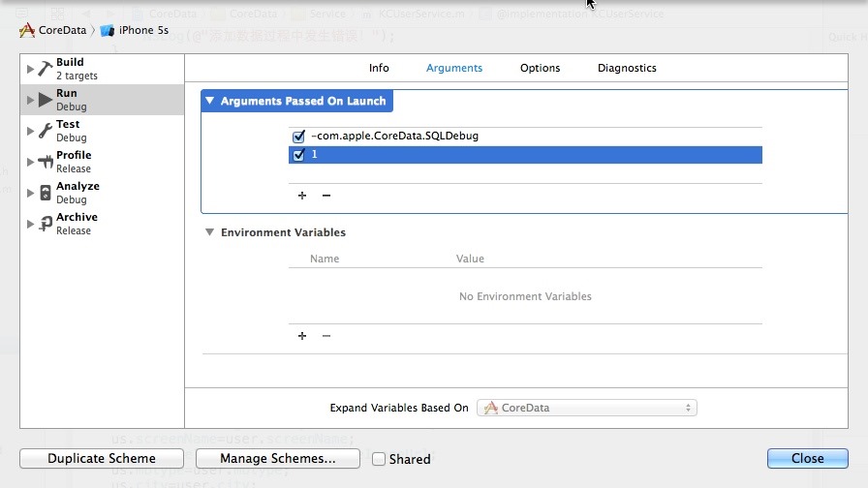Click the Test wrench icon

(x=45, y=131)
